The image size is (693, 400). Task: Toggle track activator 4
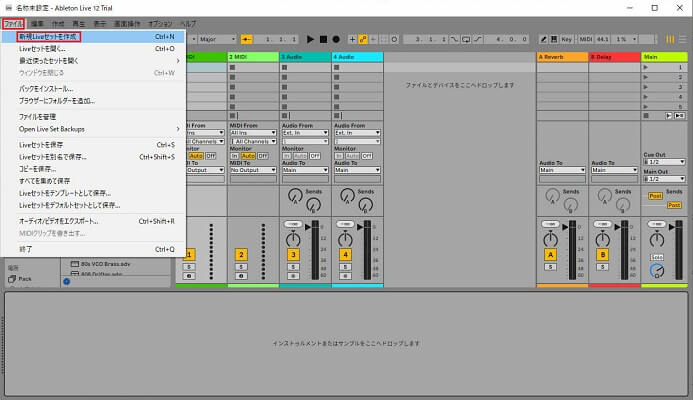click(x=345, y=255)
